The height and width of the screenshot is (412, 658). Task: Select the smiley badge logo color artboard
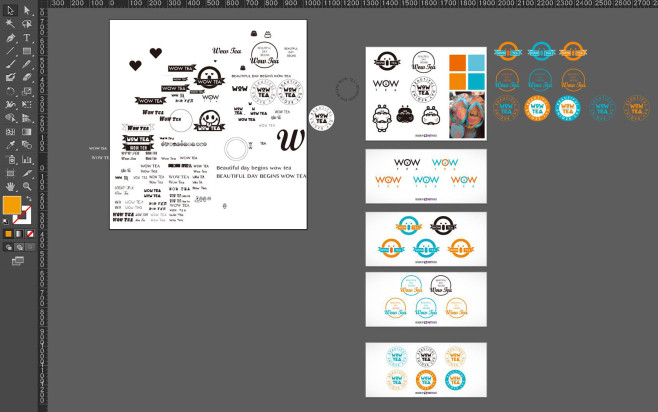pos(426,239)
